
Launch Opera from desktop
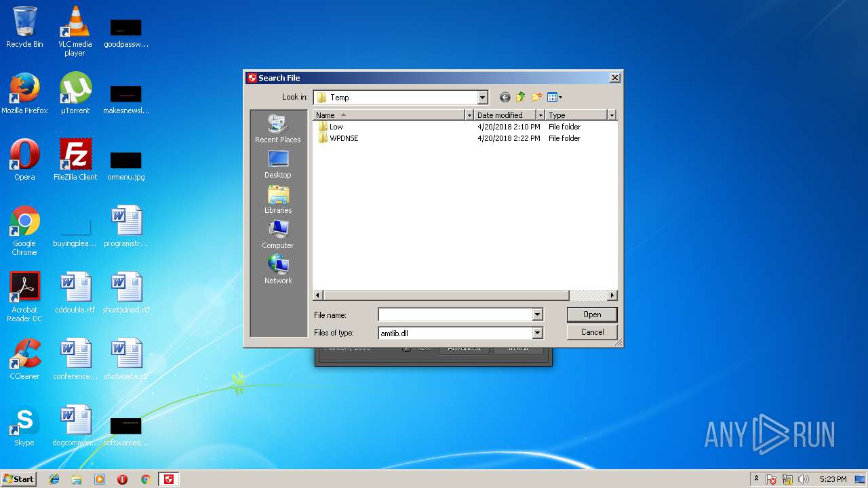24,160
